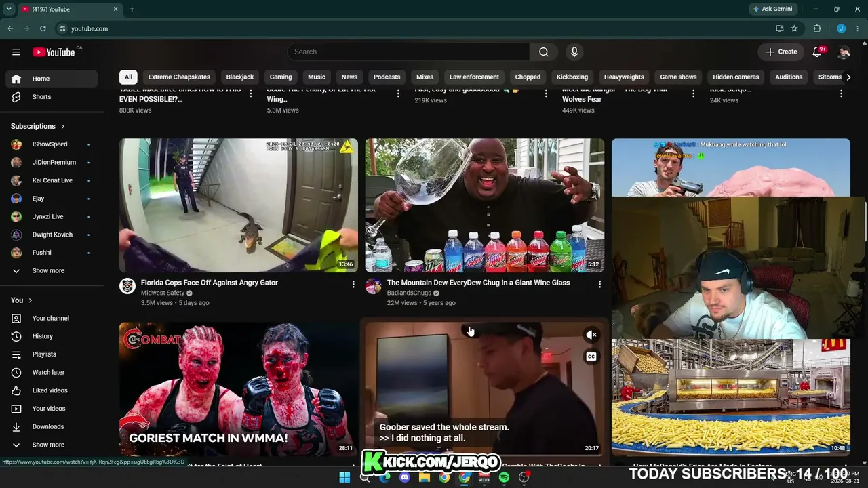Open "Florida Cops Face Off Against Angry Gator" title
868x488 pixels.
coord(210,283)
